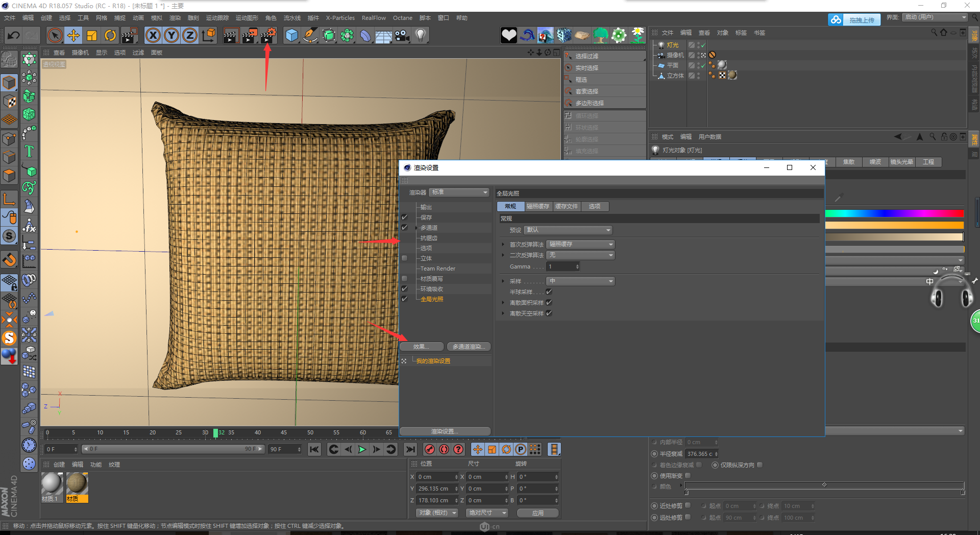980x535 pixels.
Task: Uncheck the 半球采样 checkbox
Action: (x=549, y=292)
